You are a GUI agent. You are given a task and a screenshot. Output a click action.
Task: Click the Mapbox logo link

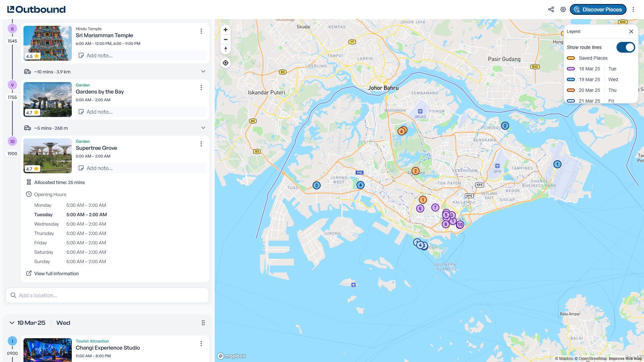[x=231, y=356]
